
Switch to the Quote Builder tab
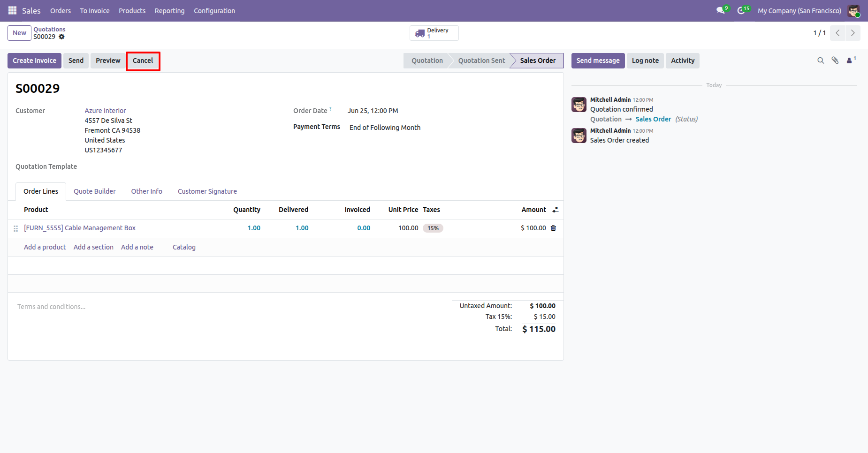pyautogui.click(x=95, y=191)
